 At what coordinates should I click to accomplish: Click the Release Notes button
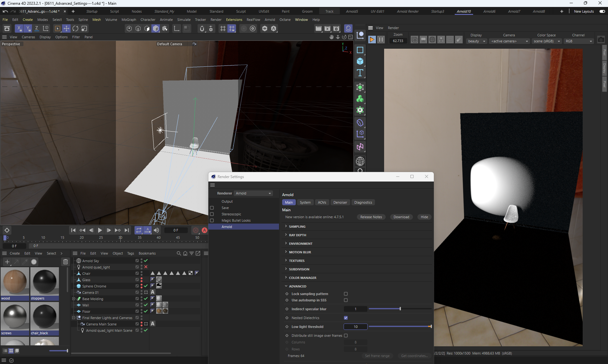coord(371,217)
